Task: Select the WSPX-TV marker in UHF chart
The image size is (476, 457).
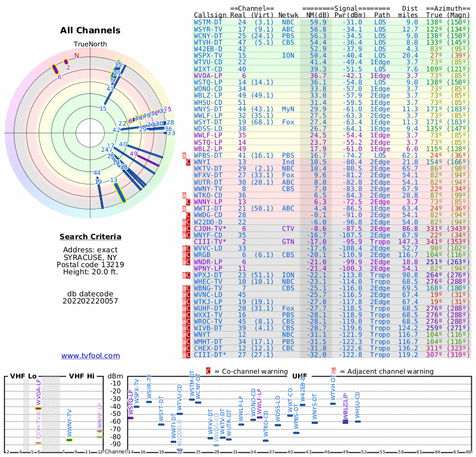Action: 137,406
